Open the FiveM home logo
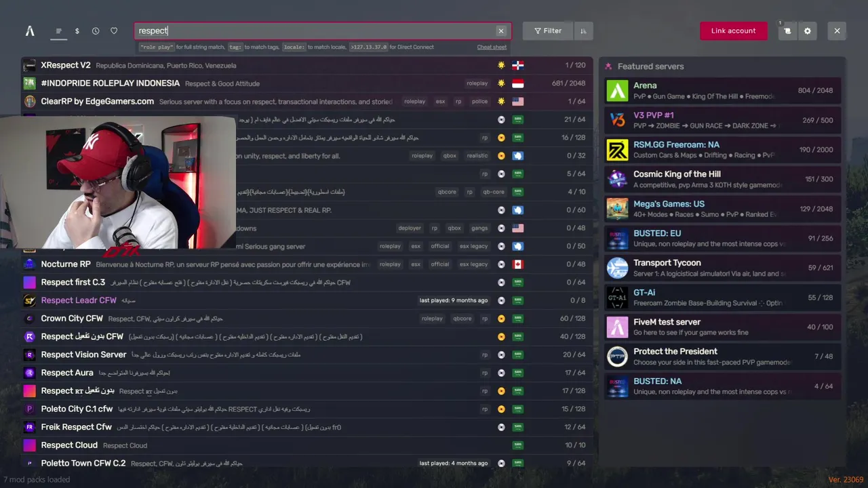868x488 pixels. [x=30, y=31]
